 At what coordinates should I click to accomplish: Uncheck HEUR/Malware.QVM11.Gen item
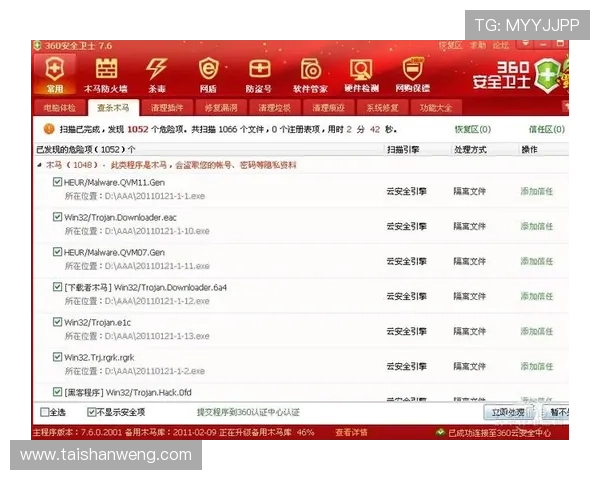point(57,182)
